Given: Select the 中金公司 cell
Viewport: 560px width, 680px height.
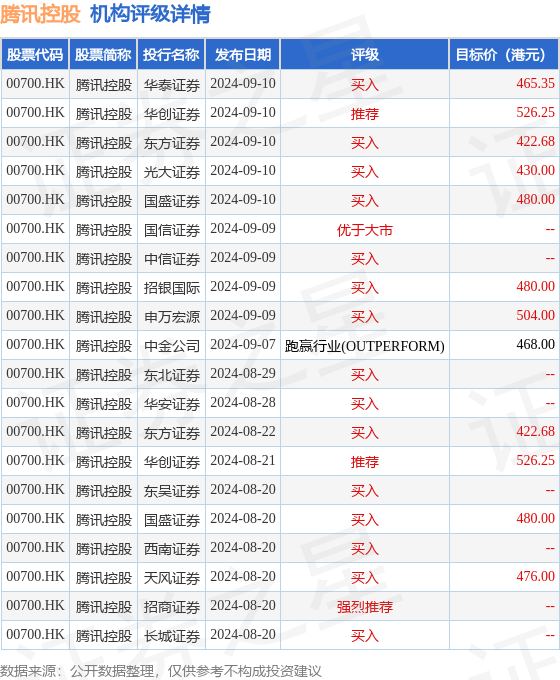Looking at the screenshot, I should point(172,345).
